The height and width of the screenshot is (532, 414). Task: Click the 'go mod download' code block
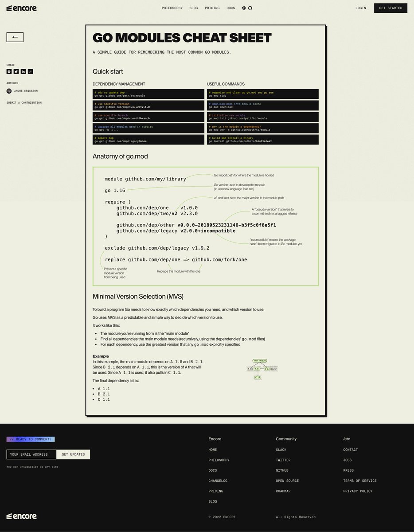click(263, 106)
